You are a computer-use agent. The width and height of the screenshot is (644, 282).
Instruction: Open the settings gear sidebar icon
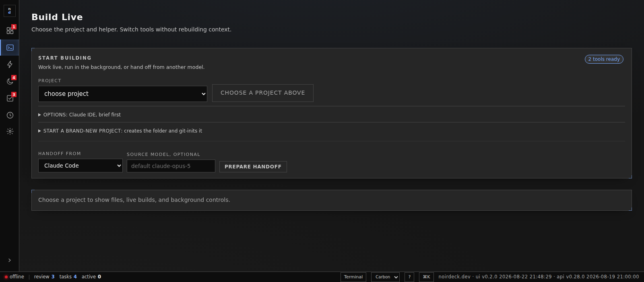pos(10,131)
